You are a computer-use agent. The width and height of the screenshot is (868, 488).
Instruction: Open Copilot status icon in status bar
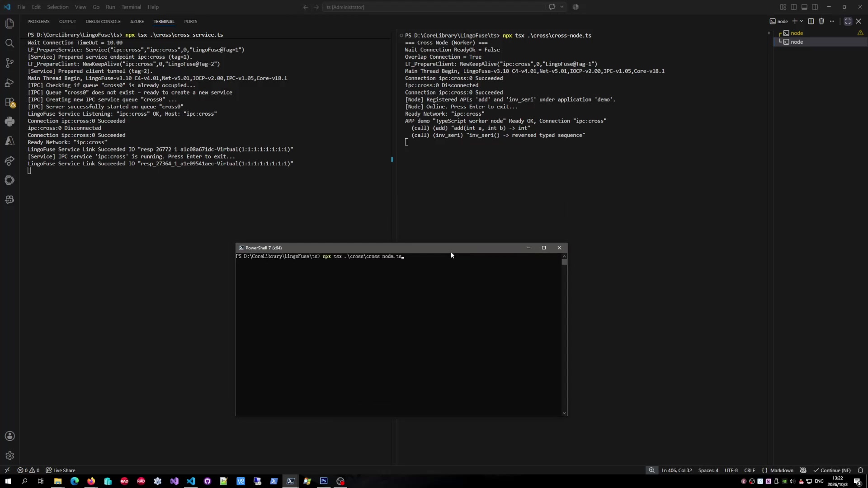pyautogui.click(x=803, y=470)
